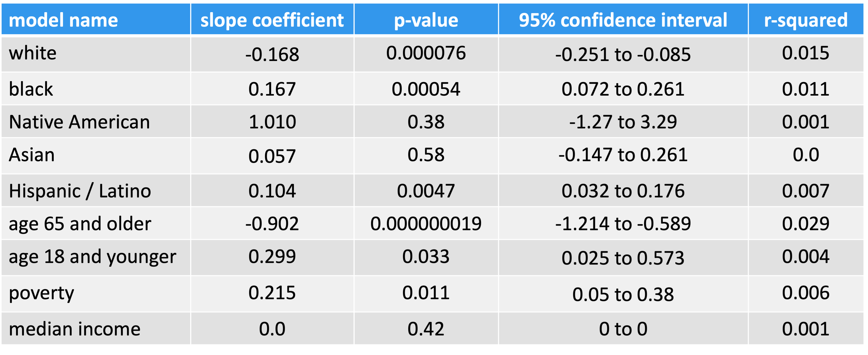Click the slope coefficient value 1.010
The width and height of the screenshot is (868, 355).
pyautogui.click(x=272, y=122)
